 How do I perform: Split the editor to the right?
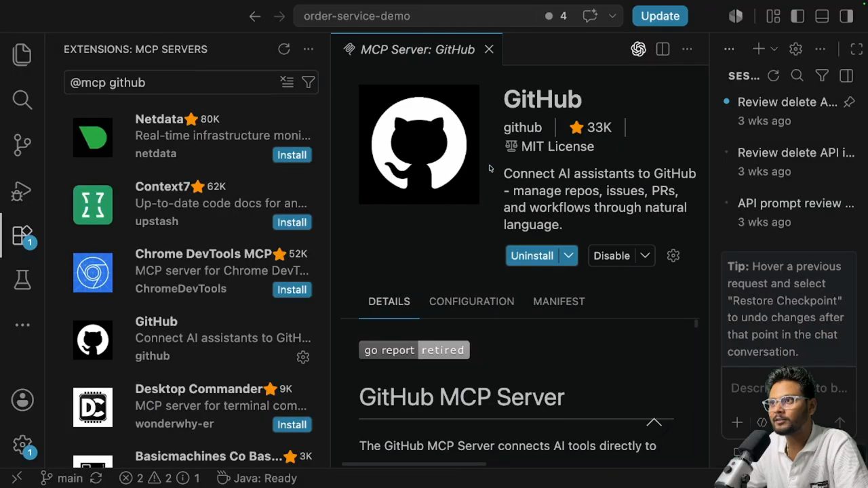663,49
